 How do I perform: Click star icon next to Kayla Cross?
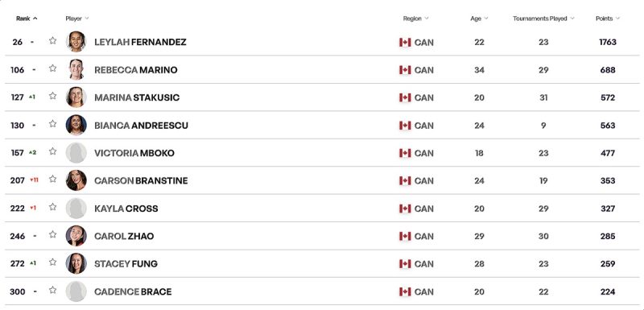52,206
